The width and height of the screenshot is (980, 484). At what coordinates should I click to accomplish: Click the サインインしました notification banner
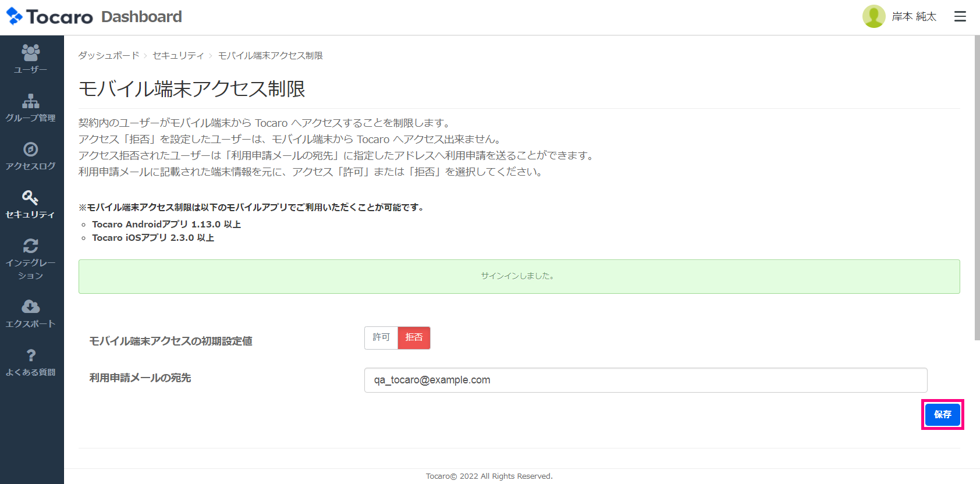(519, 276)
